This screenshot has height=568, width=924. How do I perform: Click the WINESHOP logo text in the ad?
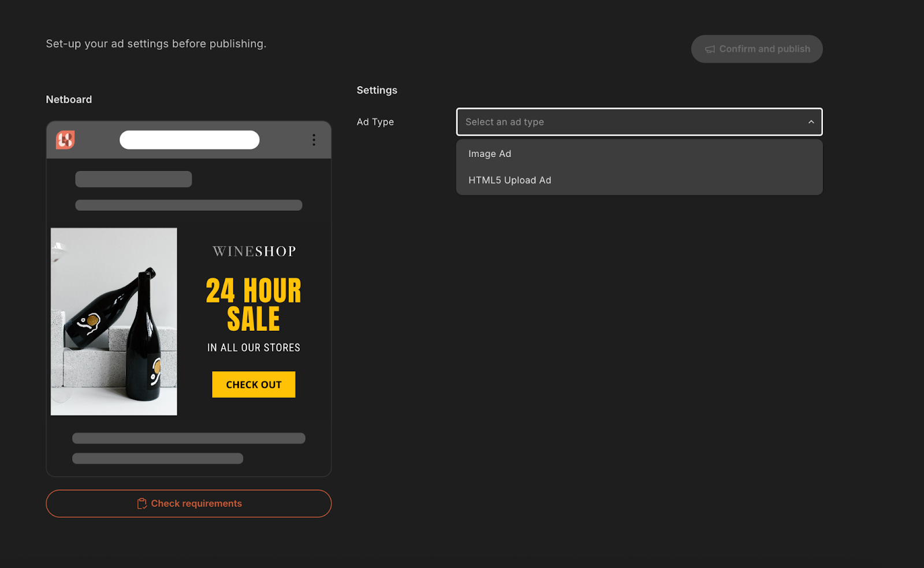coord(254,252)
